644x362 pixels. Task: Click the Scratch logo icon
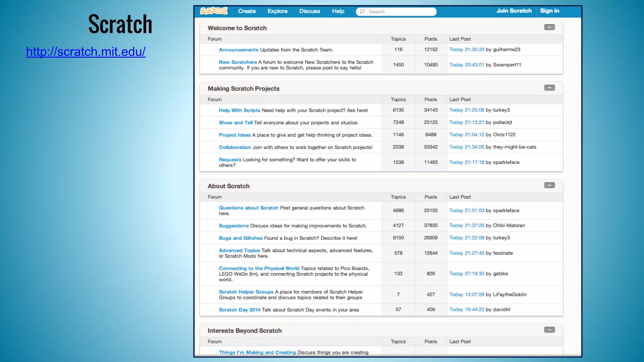point(214,11)
